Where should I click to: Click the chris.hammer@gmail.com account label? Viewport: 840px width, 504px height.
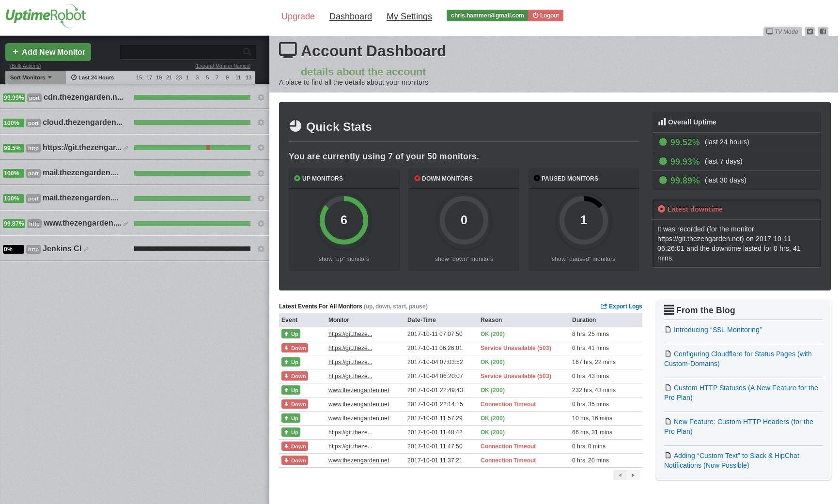pos(487,15)
